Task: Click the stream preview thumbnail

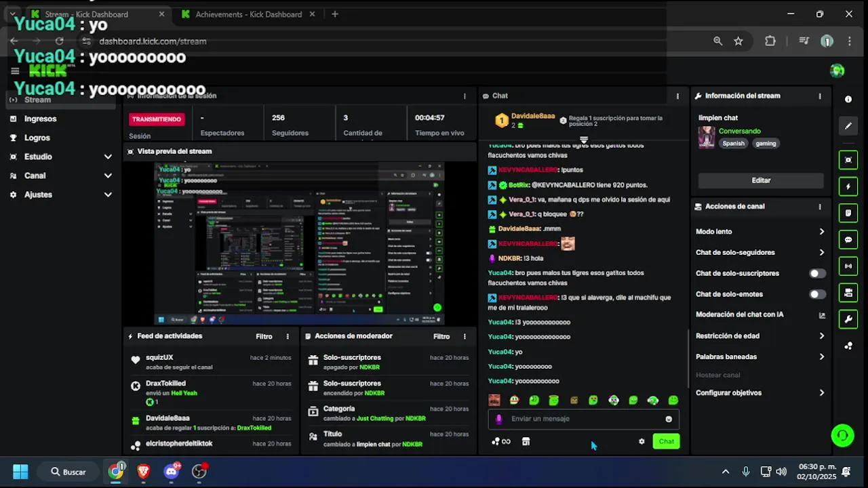Action: (x=299, y=242)
